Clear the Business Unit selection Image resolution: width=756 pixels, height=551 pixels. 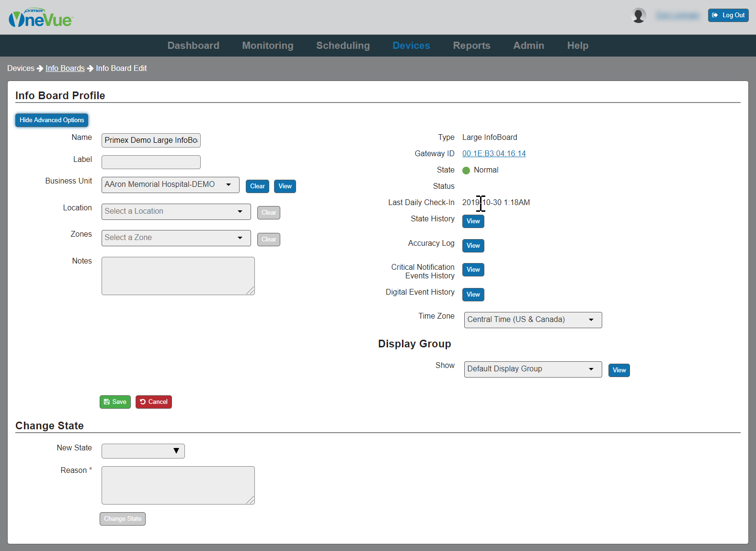(257, 186)
